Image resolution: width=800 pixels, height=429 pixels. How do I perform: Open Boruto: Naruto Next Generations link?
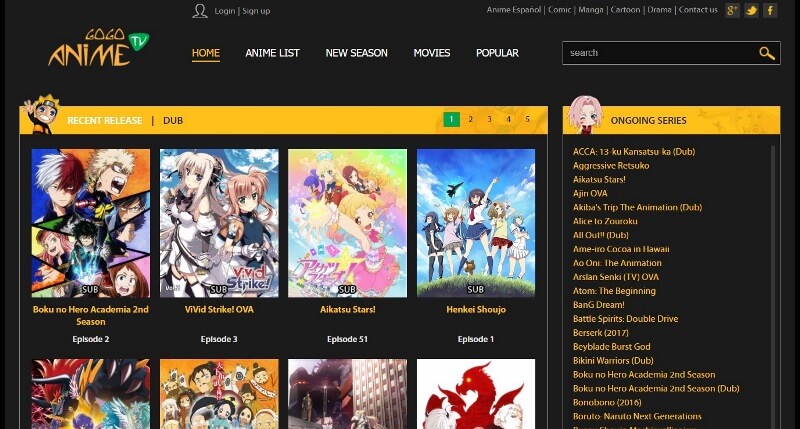click(637, 416)
